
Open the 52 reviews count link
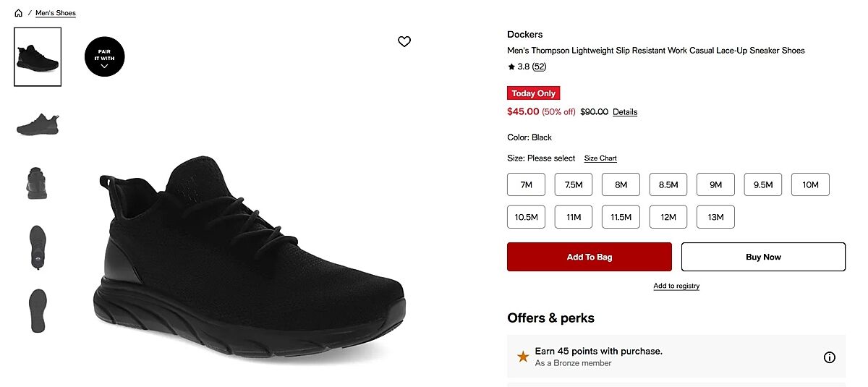coord(539,67)
